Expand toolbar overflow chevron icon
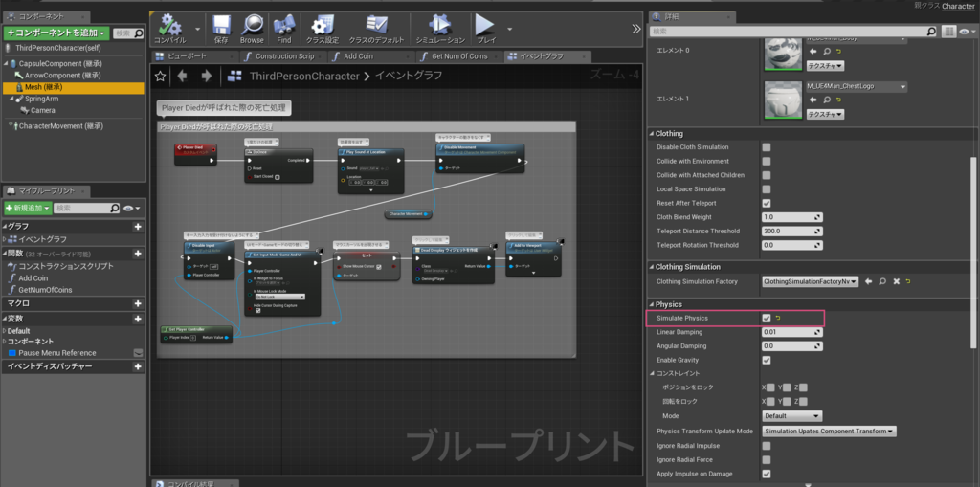The height and width of the screenshot is (487, 980). tap(636, 29)
